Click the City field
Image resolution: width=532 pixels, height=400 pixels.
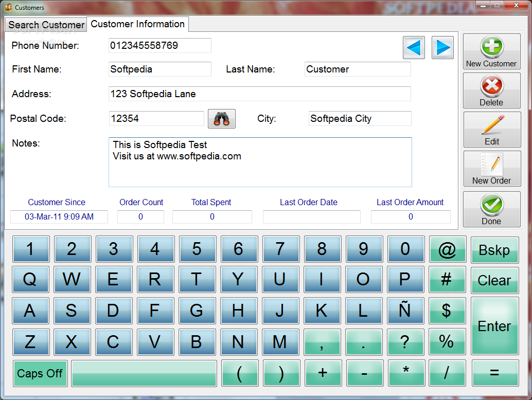360,119
